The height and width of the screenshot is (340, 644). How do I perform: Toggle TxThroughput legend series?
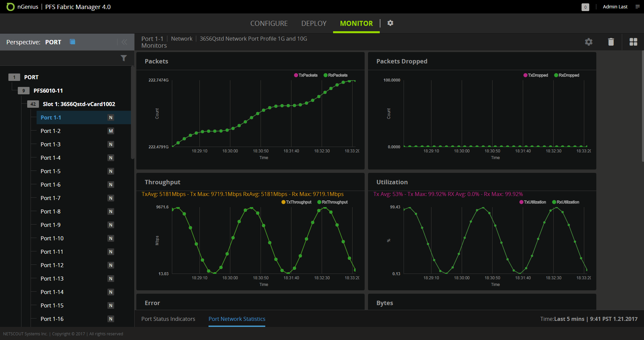296,202
